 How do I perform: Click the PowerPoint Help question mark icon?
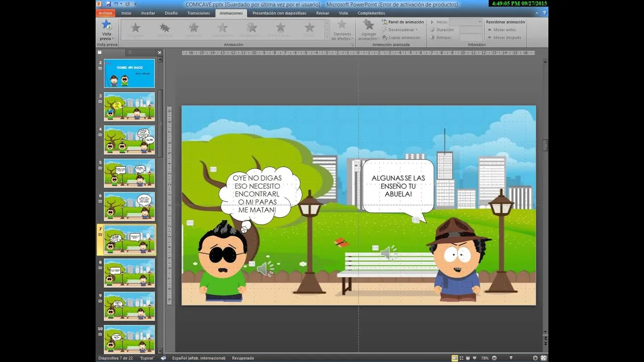(x=544, y=13)
